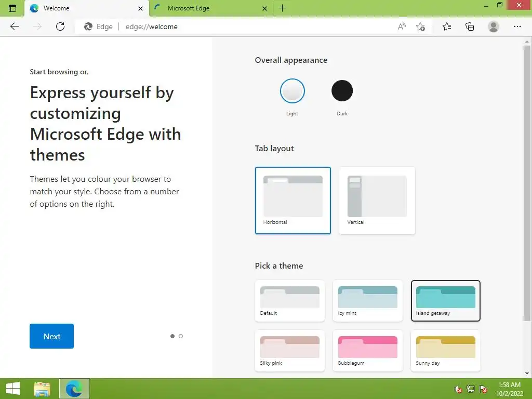
Task: Pick the Default theme
Action: [290, 301]
